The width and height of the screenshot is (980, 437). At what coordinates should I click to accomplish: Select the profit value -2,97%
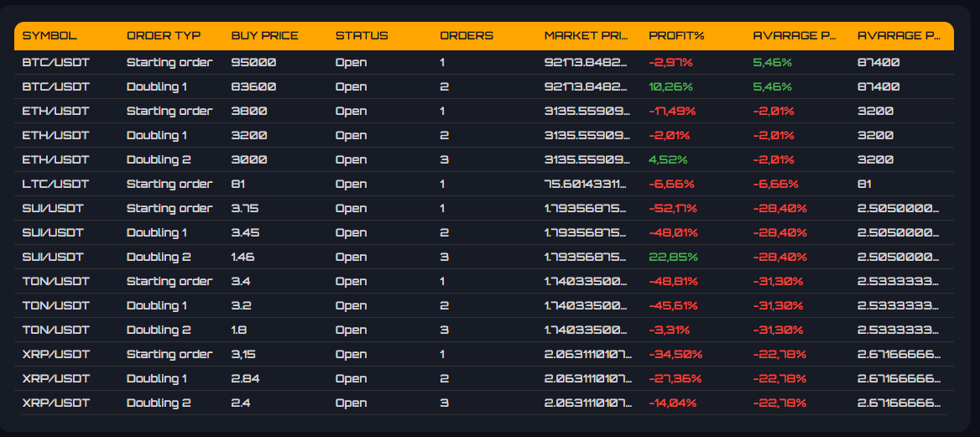(670, 63)
